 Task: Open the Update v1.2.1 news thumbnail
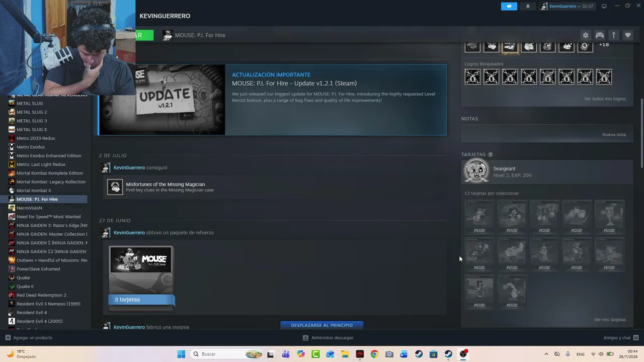point(162,100)
